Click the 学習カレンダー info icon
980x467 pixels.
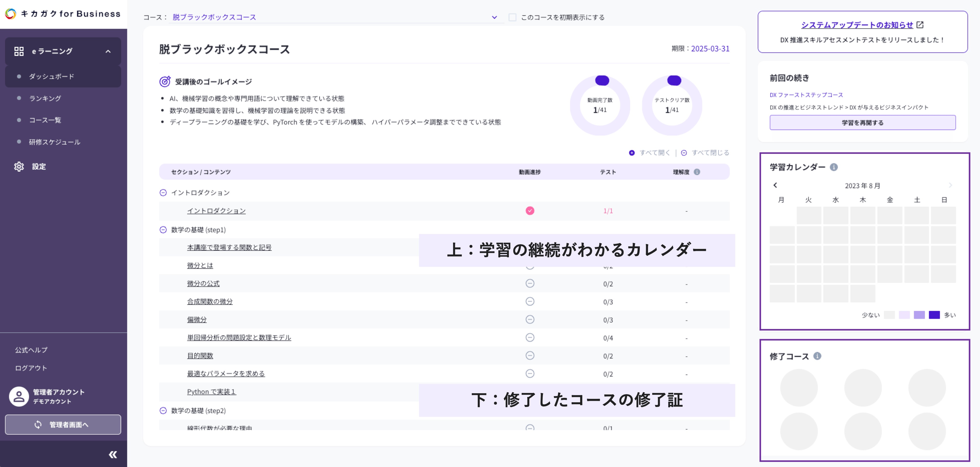pyautogui.click(x=834, y=167)
